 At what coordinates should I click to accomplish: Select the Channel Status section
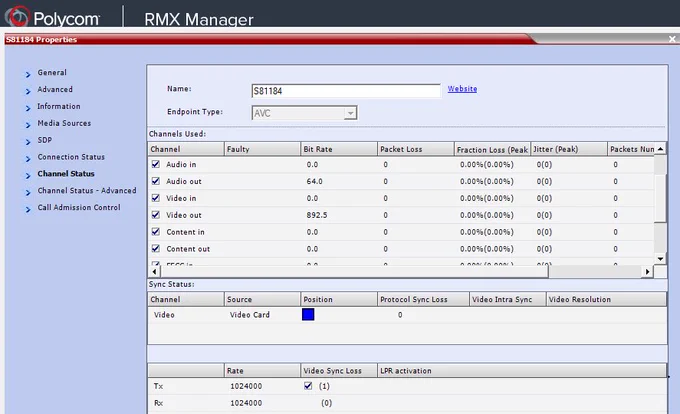click(x=66, y=173)
